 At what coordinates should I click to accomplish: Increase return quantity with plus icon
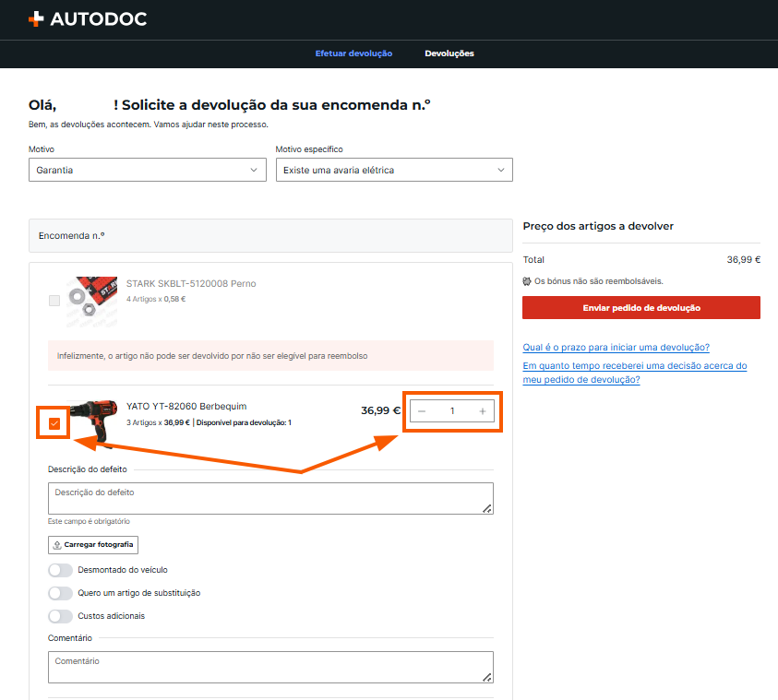tap(483, 411)
